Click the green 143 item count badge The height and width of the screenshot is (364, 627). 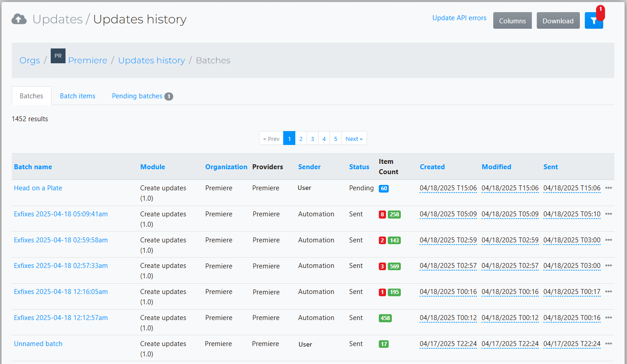394,241
